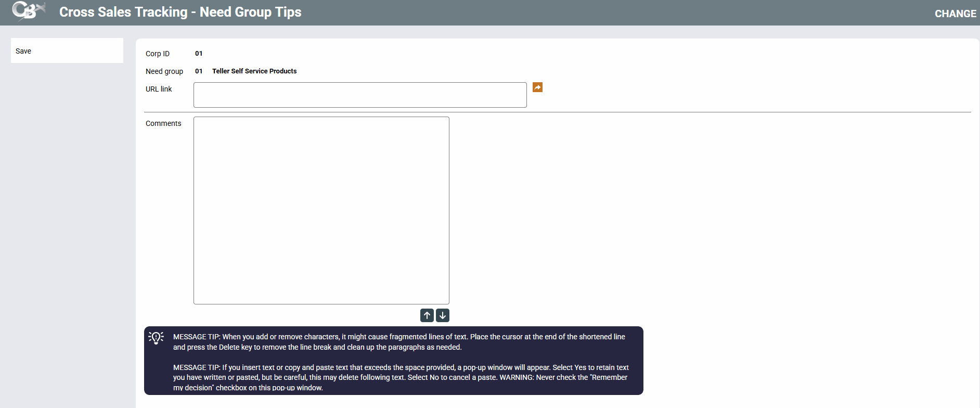980x408 pixels.
Task: Click the Comments label
Action: 163,123
